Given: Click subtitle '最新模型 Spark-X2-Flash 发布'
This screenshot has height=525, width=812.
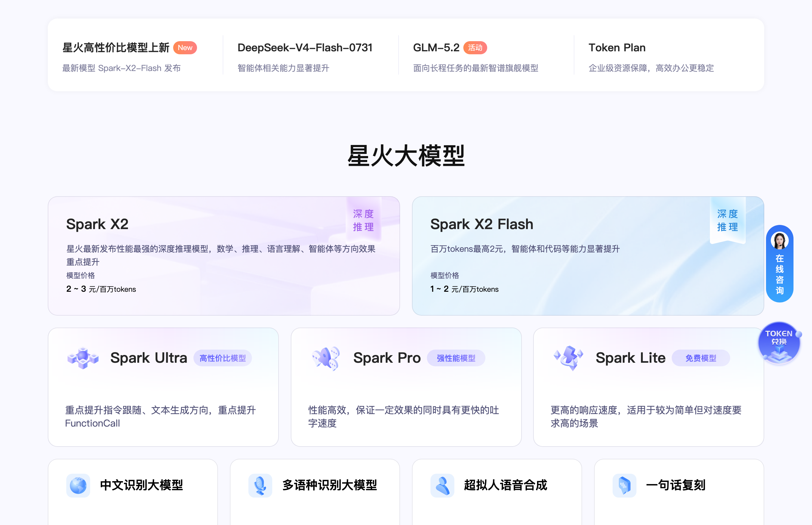Looking at the screenshot, I should coord(122,68).
